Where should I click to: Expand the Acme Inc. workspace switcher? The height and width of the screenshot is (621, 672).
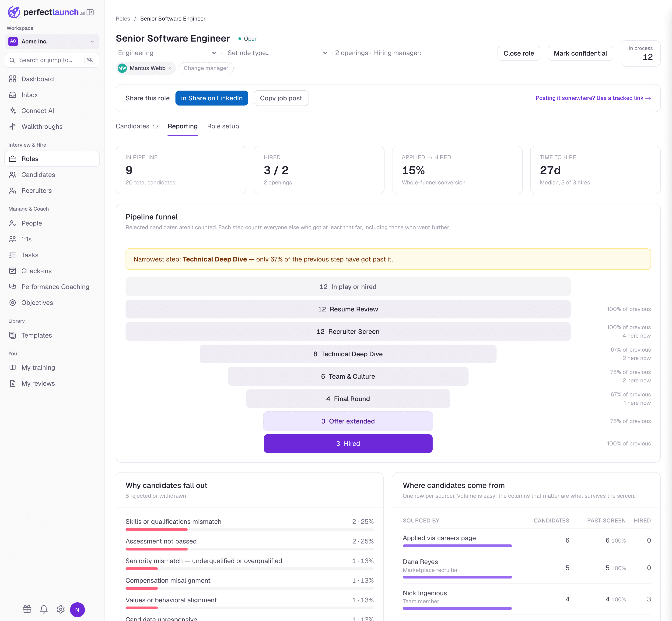[x=52, y=41]
